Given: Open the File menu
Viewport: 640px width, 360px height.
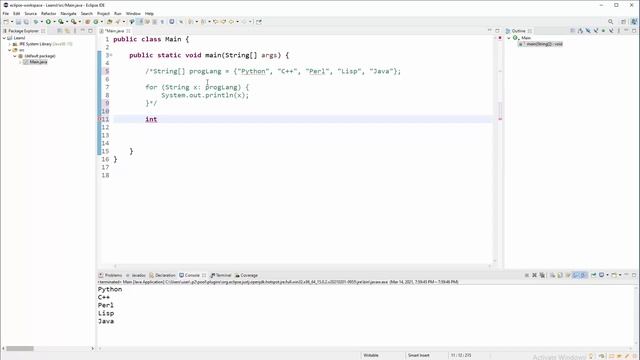Looking at the screenshot, I should click(6, 13).
